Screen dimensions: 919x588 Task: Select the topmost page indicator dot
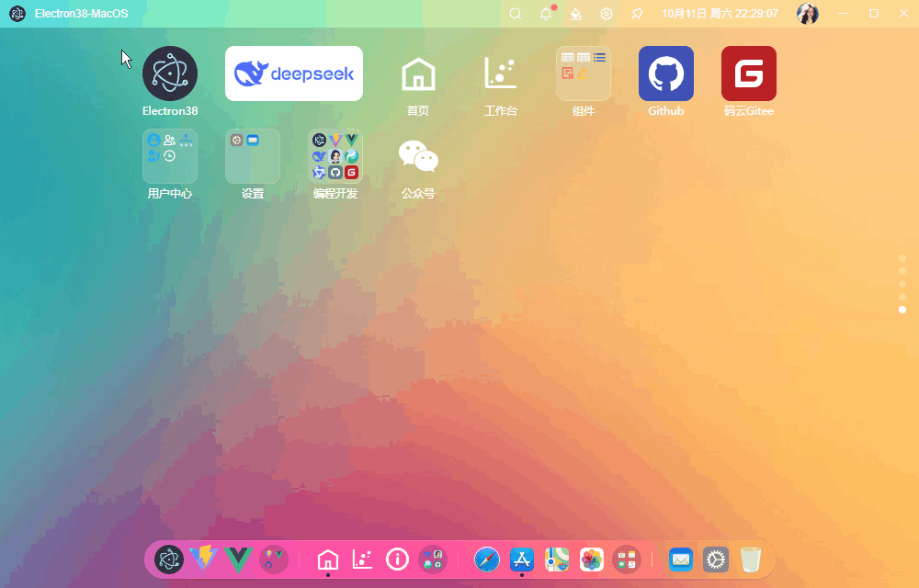pos(902,258)
